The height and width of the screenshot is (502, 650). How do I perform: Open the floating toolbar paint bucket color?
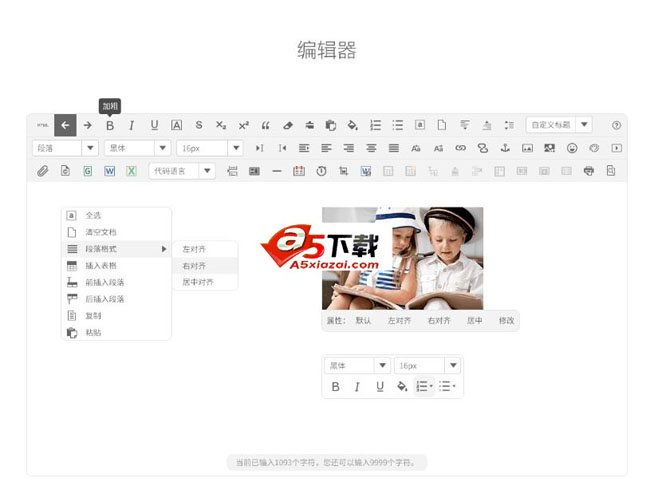402,386
